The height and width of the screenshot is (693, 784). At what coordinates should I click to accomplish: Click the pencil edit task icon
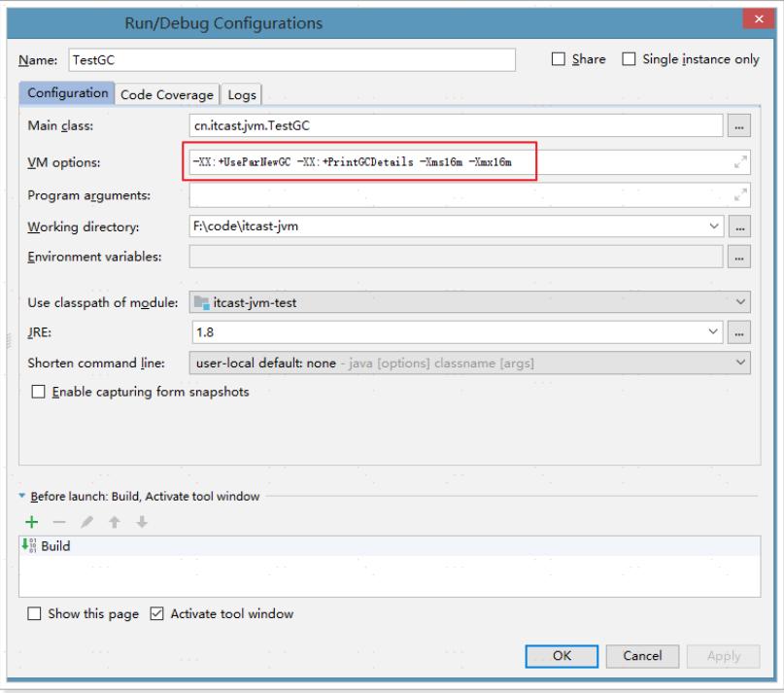click(x=76, y=523)
